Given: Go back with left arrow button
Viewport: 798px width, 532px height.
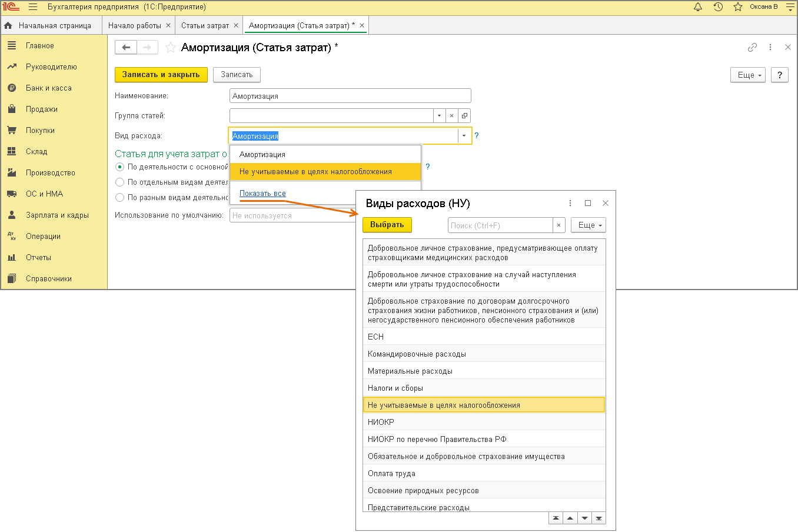Looking at the screenshot, I should pos(126,47).
